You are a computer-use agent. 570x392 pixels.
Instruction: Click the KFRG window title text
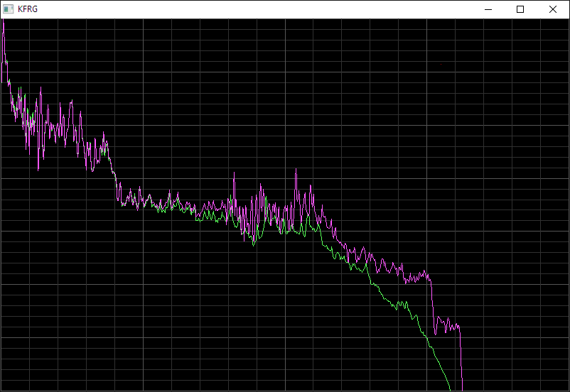click(28, 9)
